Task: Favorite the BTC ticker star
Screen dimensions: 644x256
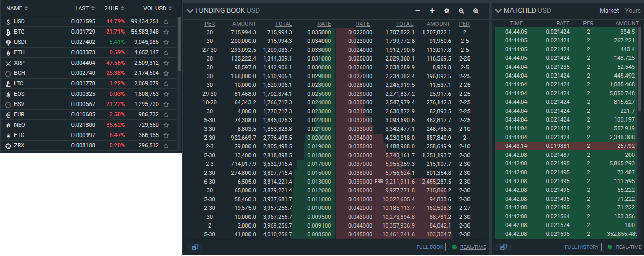Action: 166,32
